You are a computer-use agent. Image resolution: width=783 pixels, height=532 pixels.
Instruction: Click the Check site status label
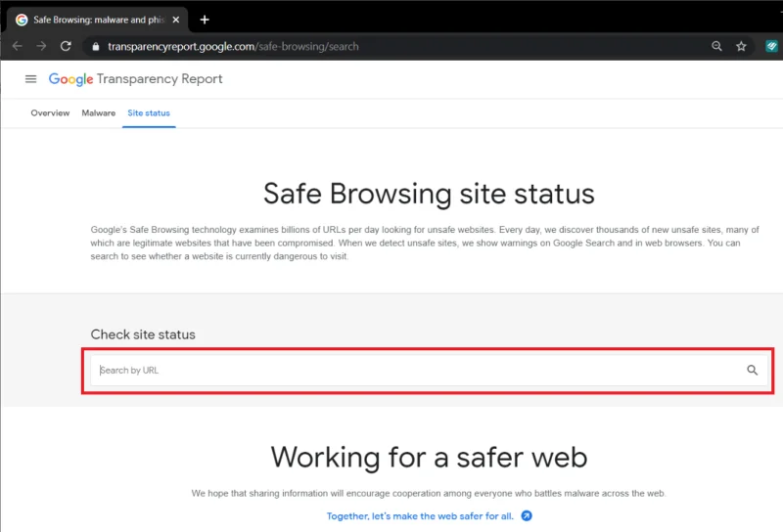coord(143,334)
